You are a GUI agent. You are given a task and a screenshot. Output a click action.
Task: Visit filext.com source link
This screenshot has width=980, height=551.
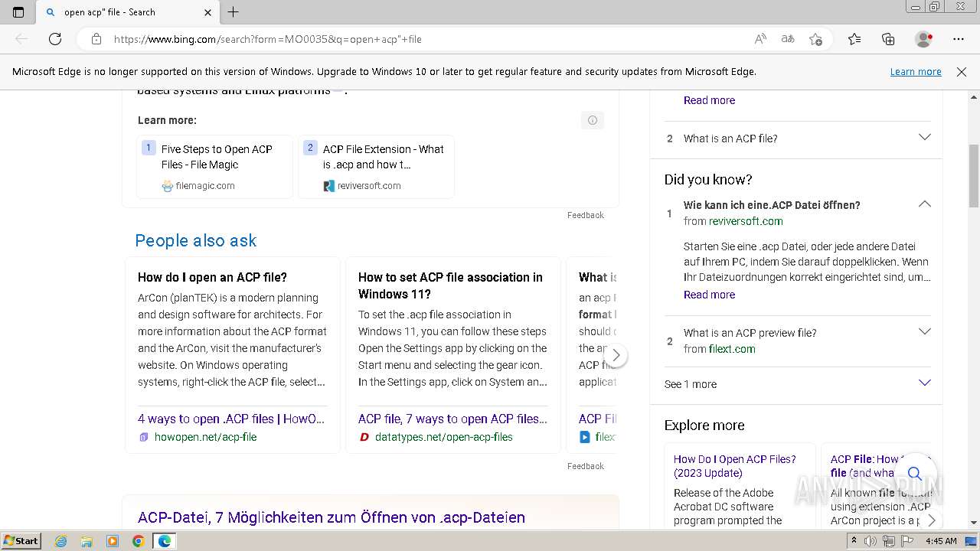click(732, 349)
